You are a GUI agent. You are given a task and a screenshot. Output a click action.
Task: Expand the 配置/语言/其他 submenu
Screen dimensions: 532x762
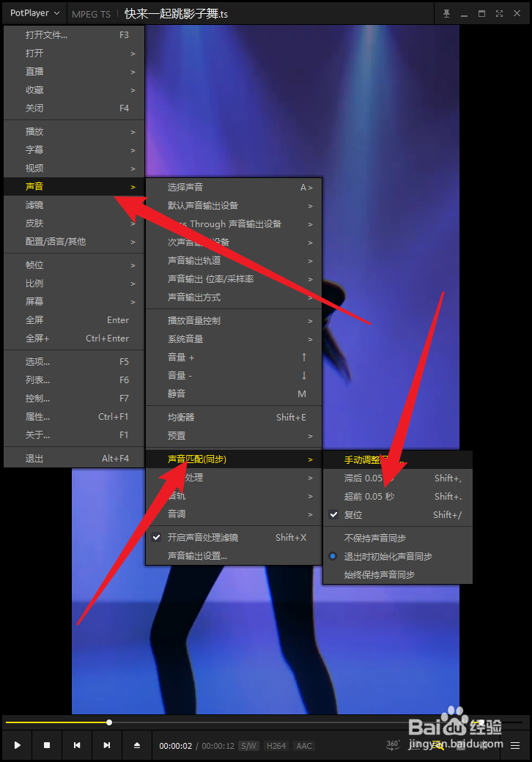pos(74,242)
